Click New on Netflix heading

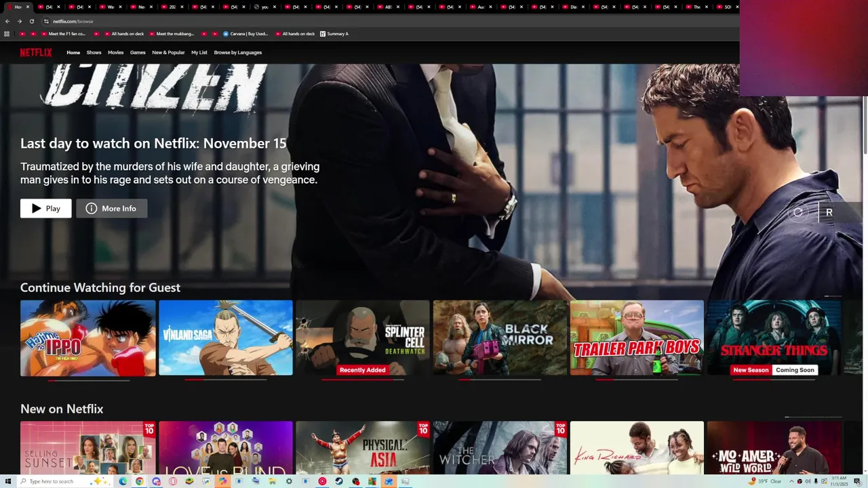tap(62, 409)
